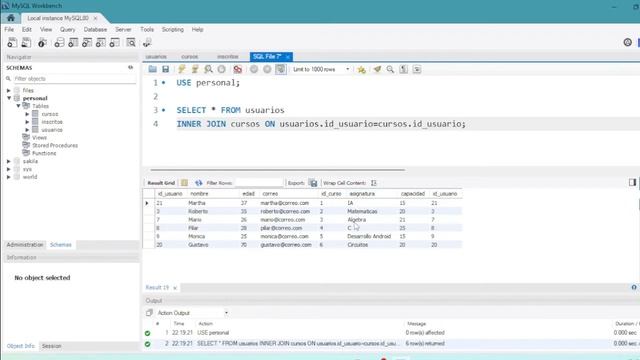Viewport: 640px width, 360px height.
Task: Execute statement under cursor icon
Action: 195,69
